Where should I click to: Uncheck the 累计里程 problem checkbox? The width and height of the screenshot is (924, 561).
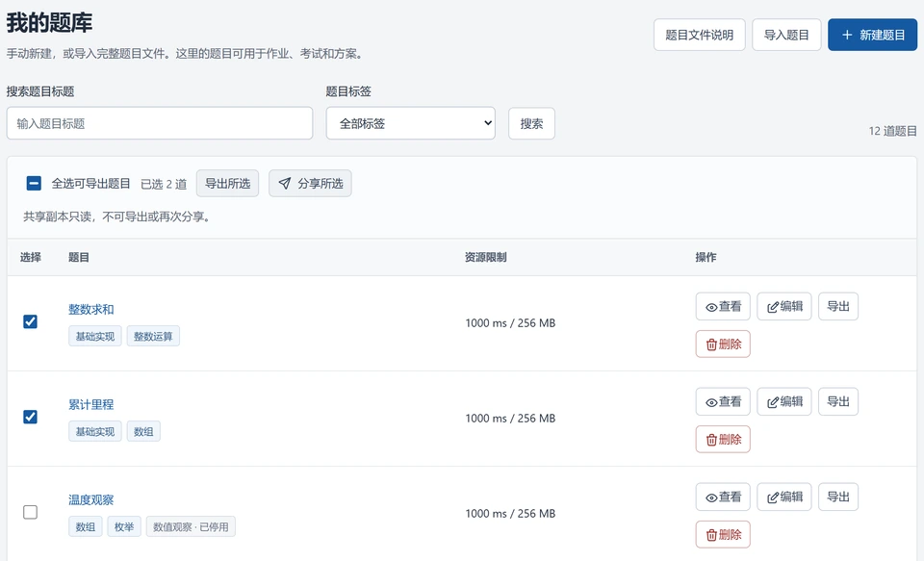click(30, 417)
